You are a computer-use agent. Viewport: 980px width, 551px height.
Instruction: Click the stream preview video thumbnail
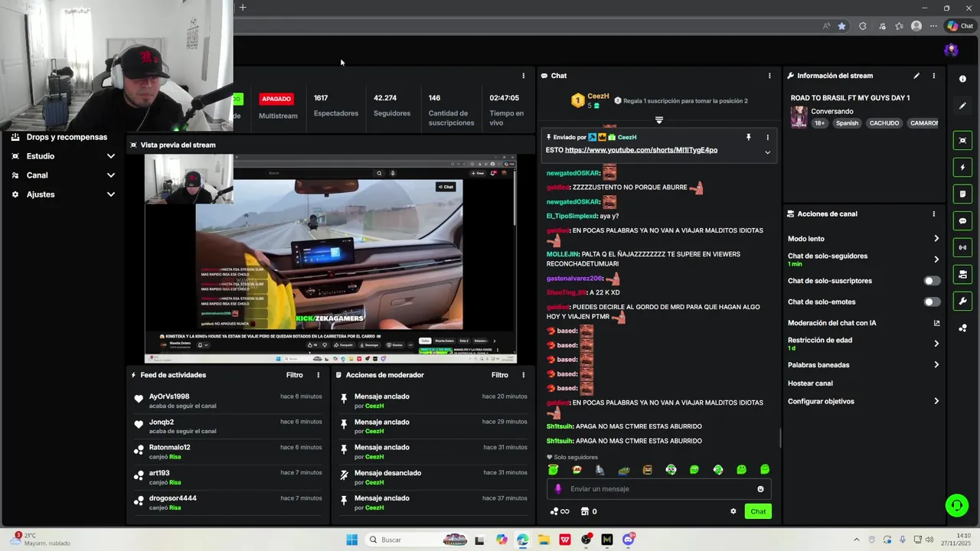click(331, 259)
